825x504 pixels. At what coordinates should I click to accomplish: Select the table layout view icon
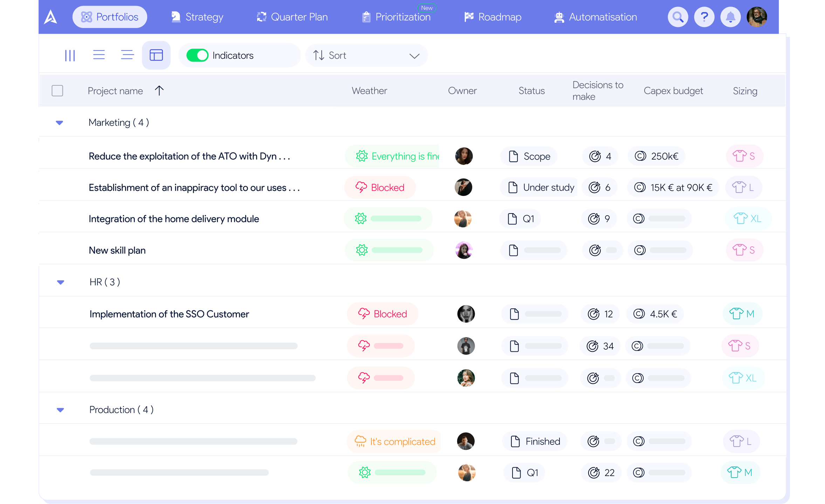coord(156,55)
